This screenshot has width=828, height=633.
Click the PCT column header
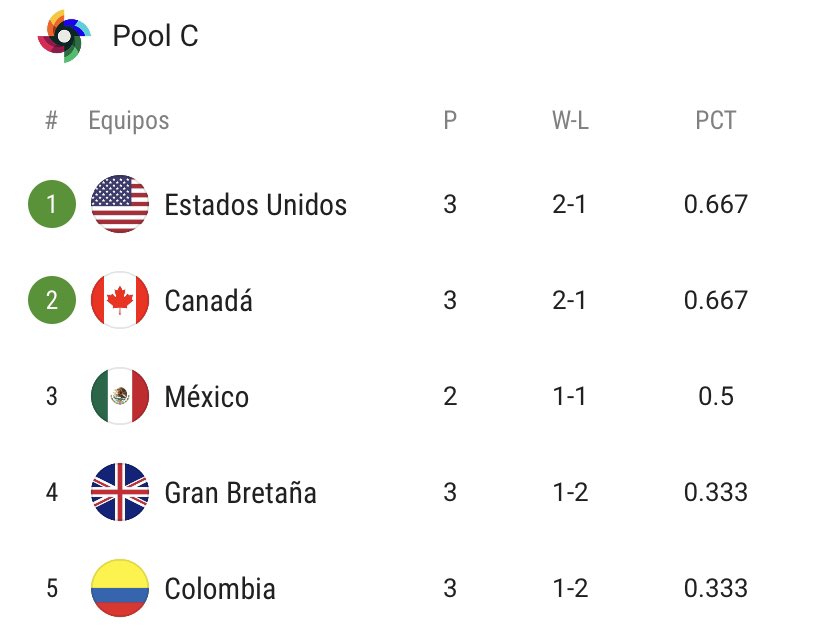point(715,121)
